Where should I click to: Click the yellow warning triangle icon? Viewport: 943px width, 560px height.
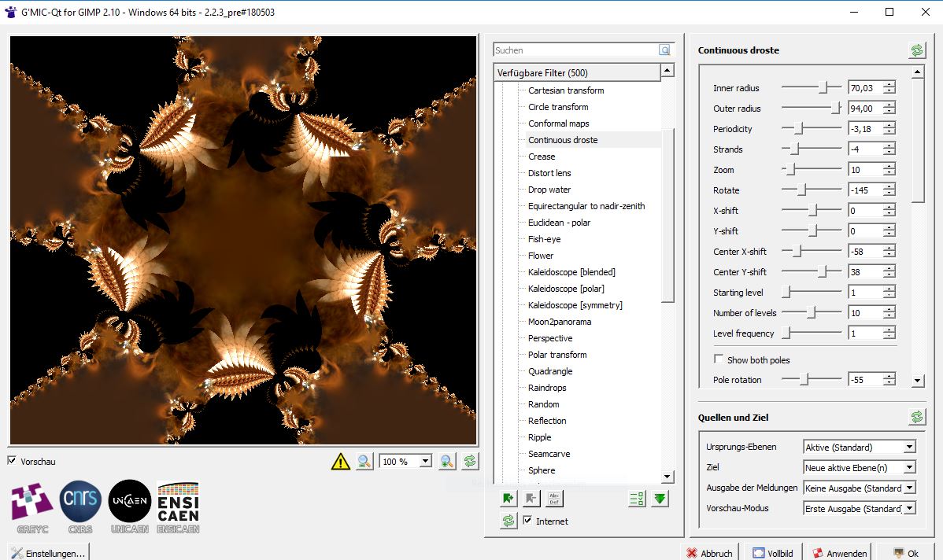click(340, 462)
